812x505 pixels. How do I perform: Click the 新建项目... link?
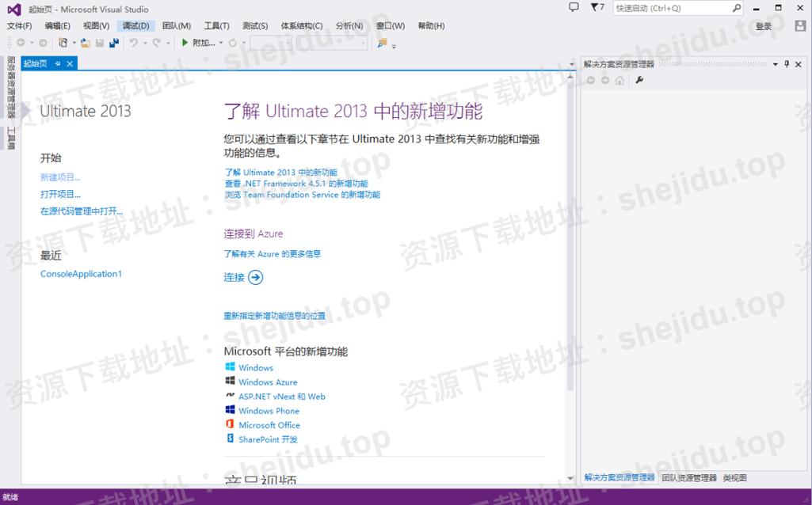click(60, 177)
